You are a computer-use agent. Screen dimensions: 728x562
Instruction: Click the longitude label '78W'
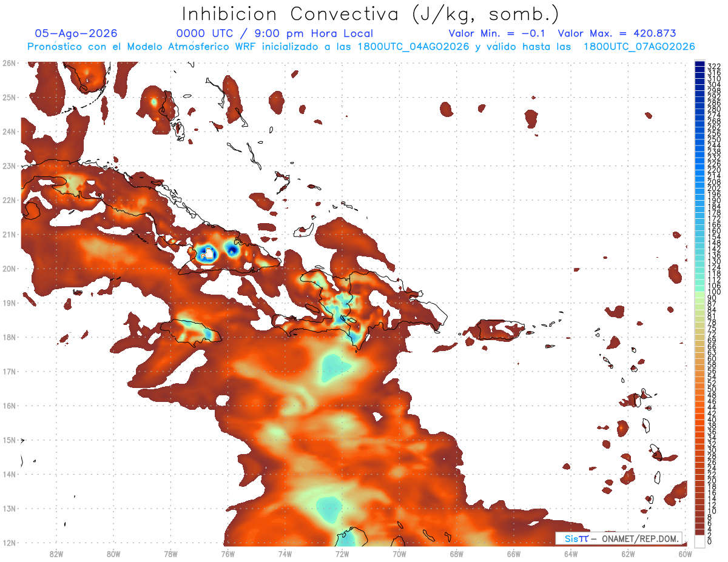[170, 554]
